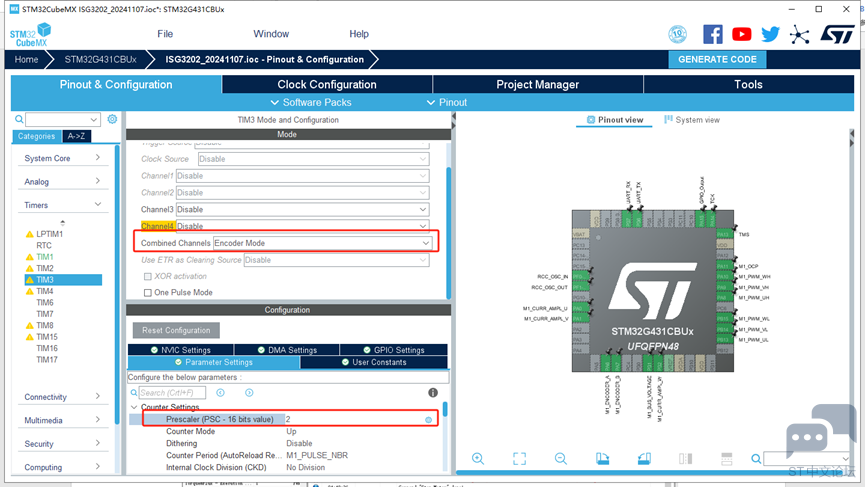Click the Prescaler value gear icon
The image size is (865, 487).
[429, 420]
